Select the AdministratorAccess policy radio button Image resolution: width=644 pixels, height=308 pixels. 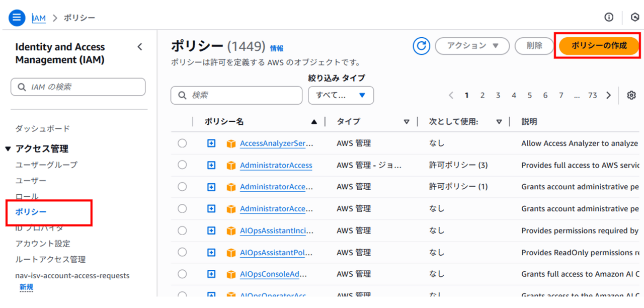point(182,165)
